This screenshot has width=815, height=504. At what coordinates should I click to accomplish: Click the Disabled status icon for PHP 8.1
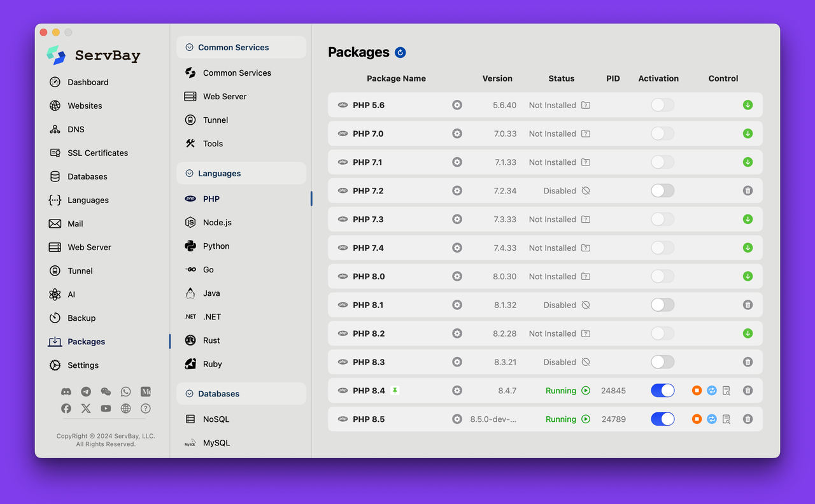point(586,305)
